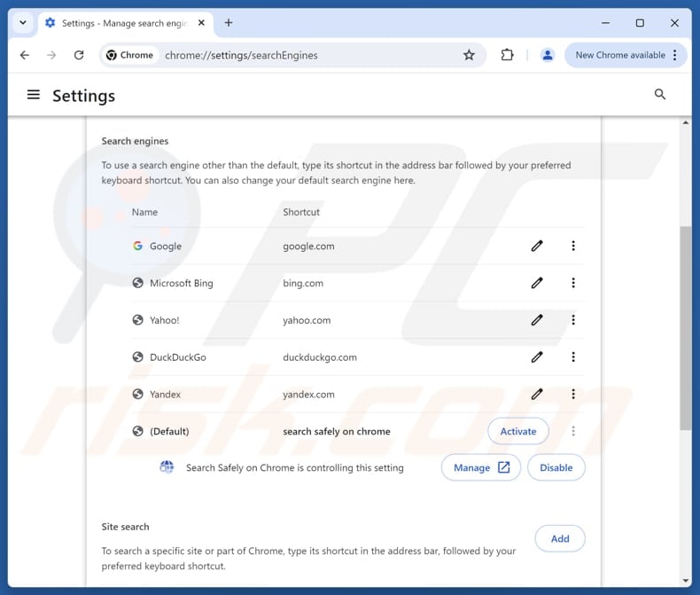Screen dimensions: 700x595
Task: Click the (Default) engine label
Action: (x=169, y=432)
